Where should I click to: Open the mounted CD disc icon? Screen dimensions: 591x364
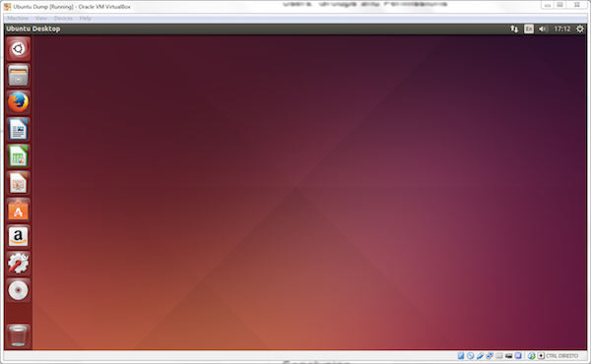(18, 290)
